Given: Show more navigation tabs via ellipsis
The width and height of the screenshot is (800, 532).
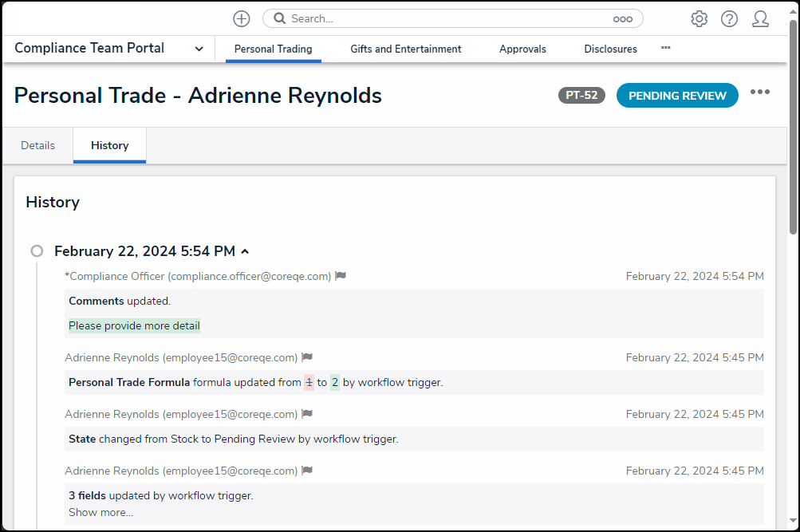Looking at the screenshot, I should click(x=665, y=48).
